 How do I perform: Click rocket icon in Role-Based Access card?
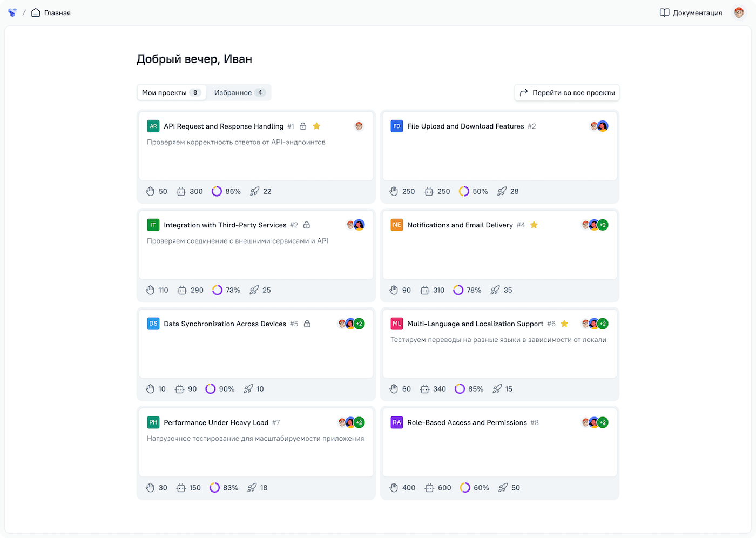(503, 488)
